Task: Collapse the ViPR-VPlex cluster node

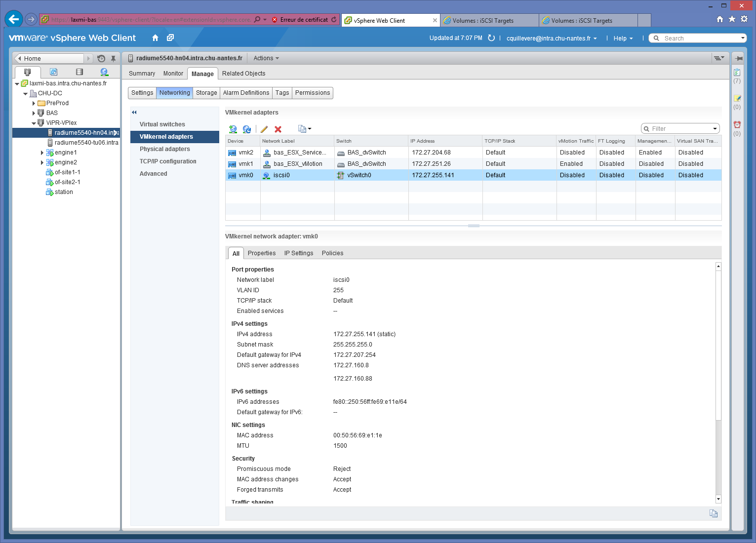Action: coord(34,123)
